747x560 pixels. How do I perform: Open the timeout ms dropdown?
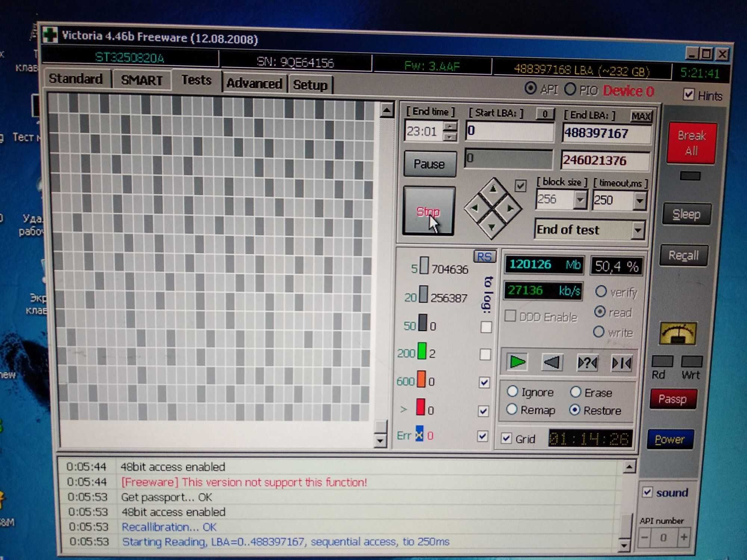pyautogui.click(x=639, y=201)
